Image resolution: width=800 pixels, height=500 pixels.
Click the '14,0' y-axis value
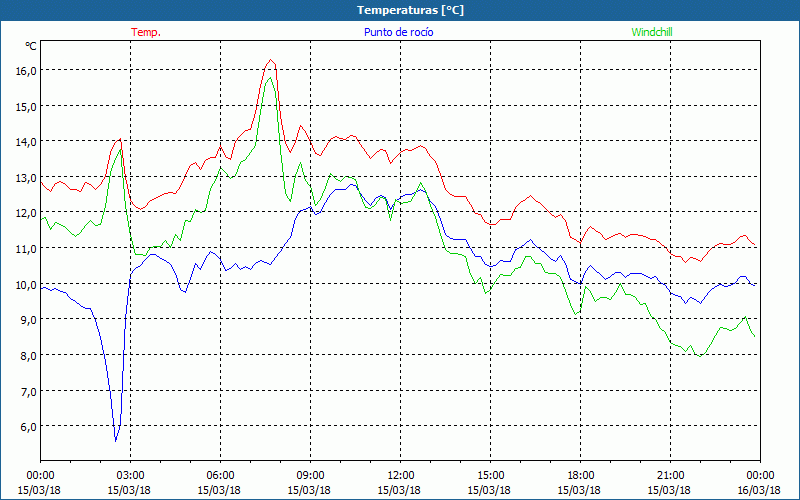(x=26, y=141)
